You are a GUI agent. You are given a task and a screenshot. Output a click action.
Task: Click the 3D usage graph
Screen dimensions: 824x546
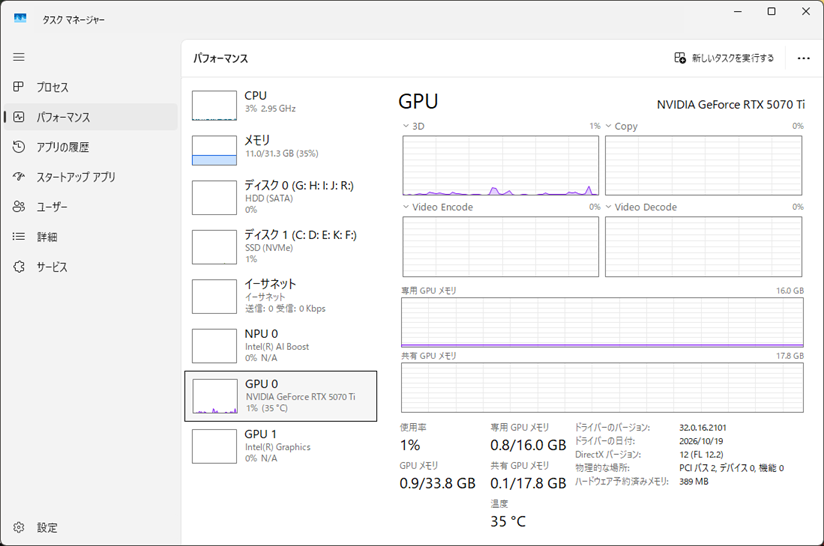[500, 166]
